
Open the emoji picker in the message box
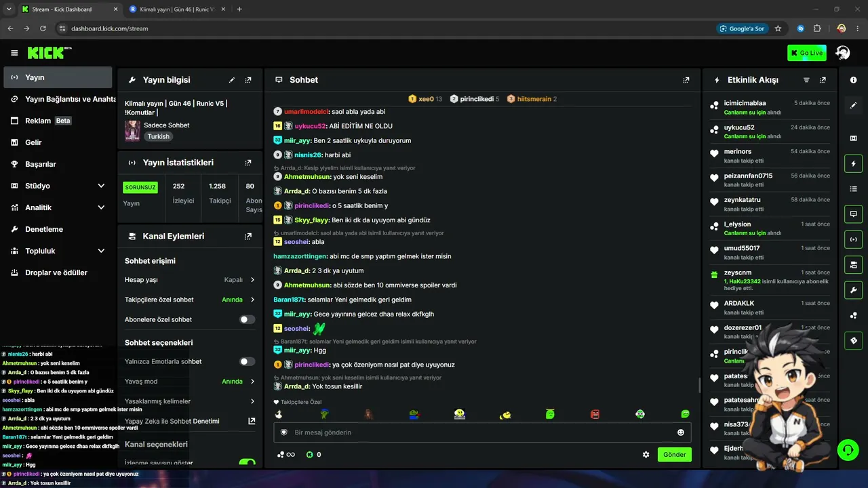click(681, 432)
